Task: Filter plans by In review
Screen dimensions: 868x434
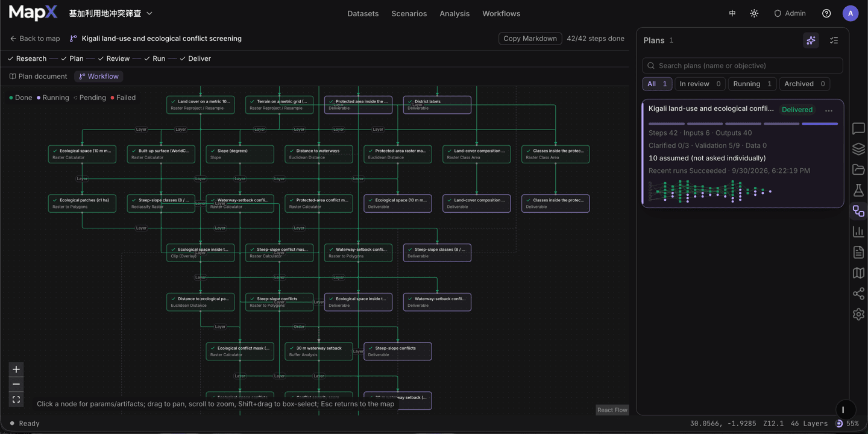Action: pyautogui.click(x=700, y=84)
